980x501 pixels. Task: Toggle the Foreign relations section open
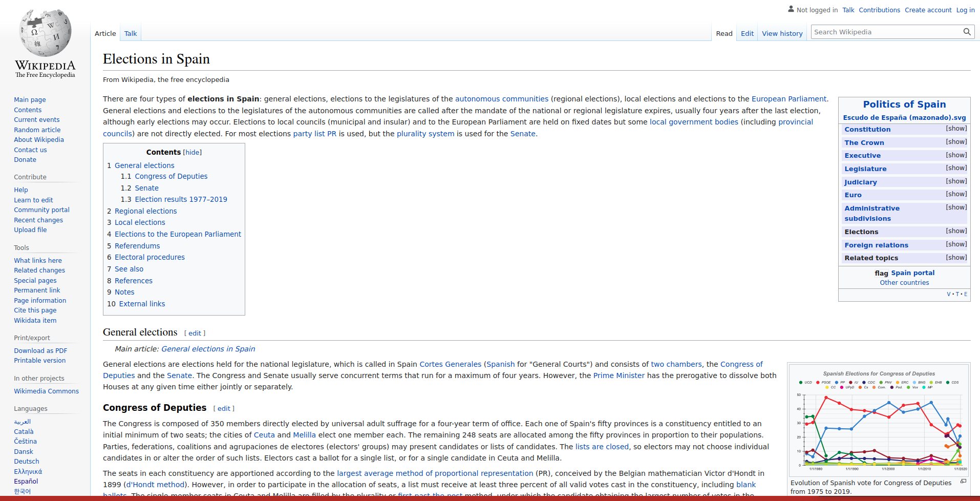[956, 244]
